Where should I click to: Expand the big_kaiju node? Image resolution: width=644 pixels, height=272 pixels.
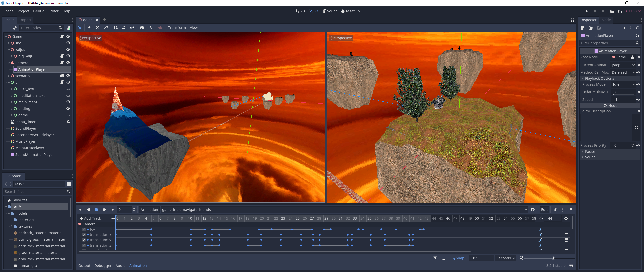pos(12,56)
